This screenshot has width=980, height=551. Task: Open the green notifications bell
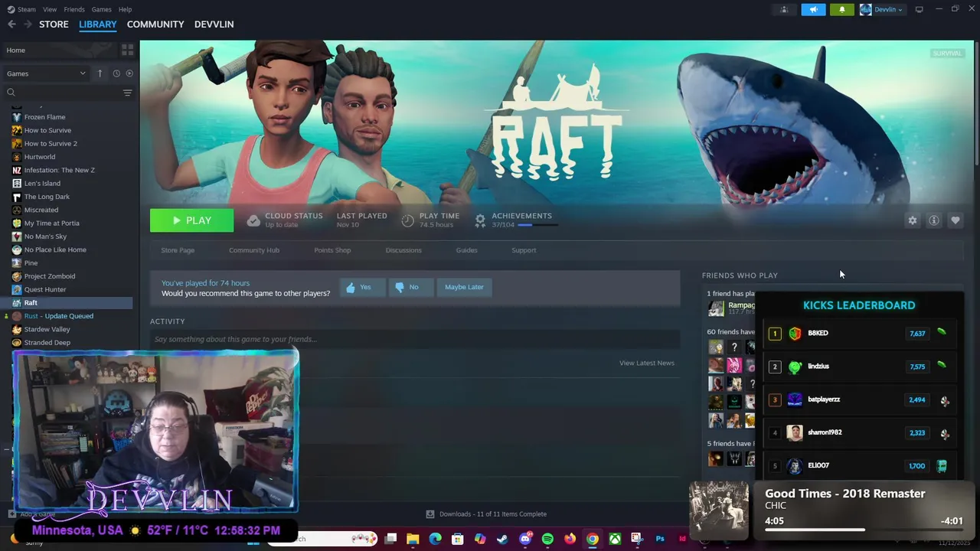[842, 9]
